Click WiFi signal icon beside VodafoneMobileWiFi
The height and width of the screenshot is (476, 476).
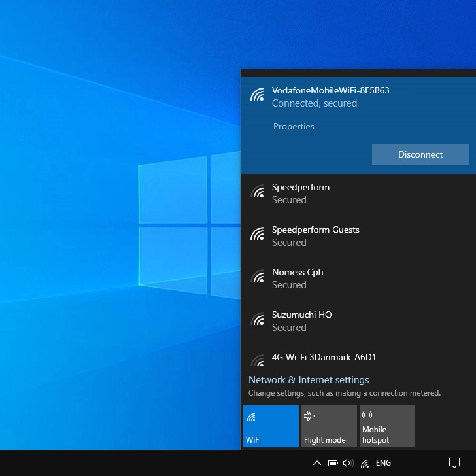258,95
